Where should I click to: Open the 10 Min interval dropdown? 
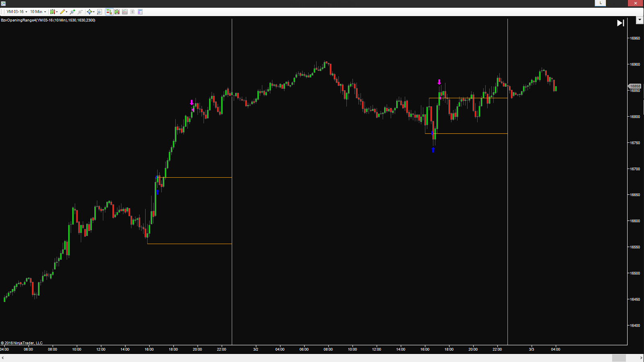click(x=38, y=12)
